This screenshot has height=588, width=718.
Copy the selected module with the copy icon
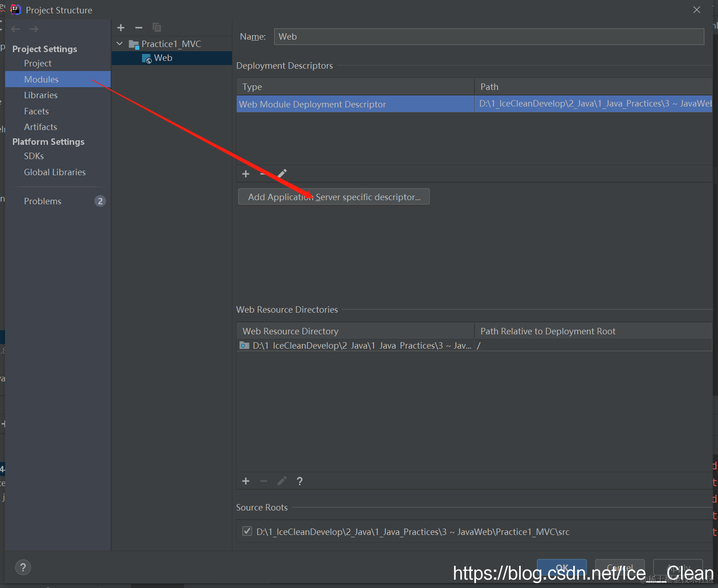click(157, 28)
